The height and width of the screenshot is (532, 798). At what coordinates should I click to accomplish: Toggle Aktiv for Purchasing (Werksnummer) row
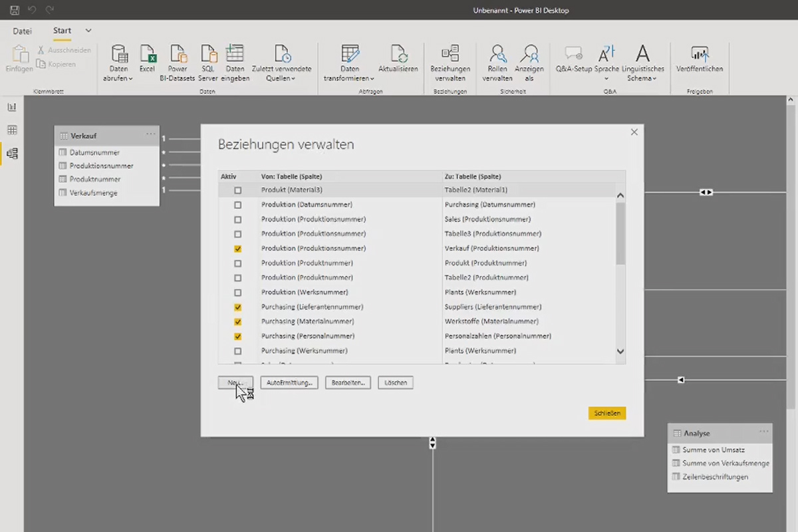pos(237,351)
